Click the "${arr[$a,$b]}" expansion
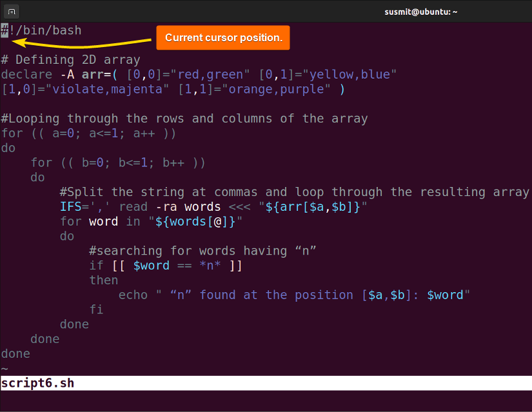This screenshot has height=412, width=532. click(x=313, y=207)
